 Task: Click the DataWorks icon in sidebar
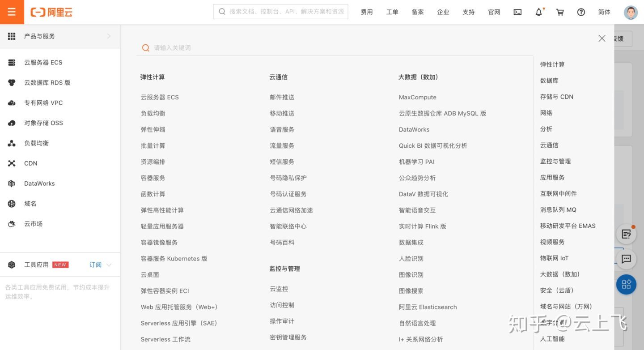12,184
